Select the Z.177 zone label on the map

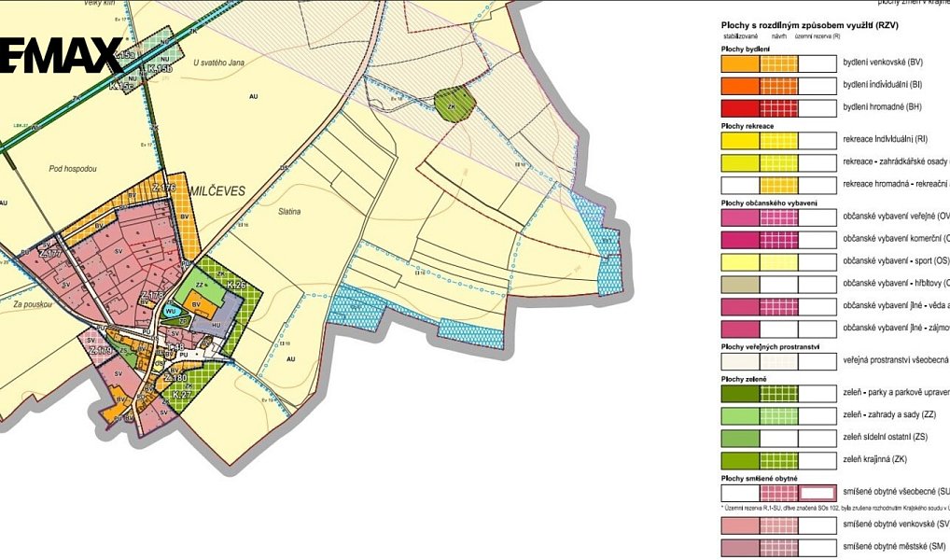click(x=49, y=253)
